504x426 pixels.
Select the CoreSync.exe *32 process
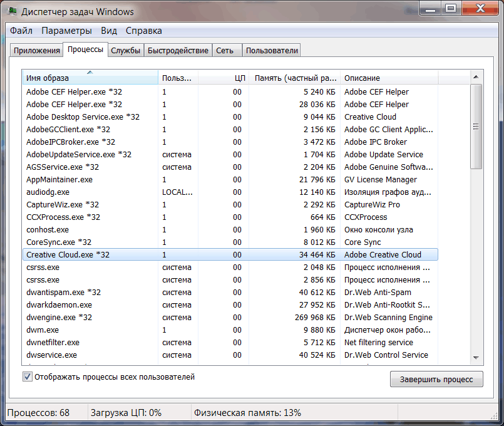point(230,242)
